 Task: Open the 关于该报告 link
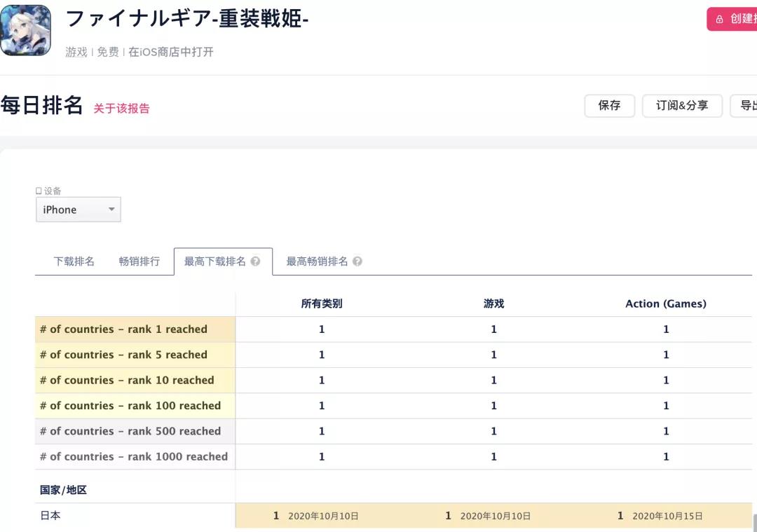click(x=121, y=109)
